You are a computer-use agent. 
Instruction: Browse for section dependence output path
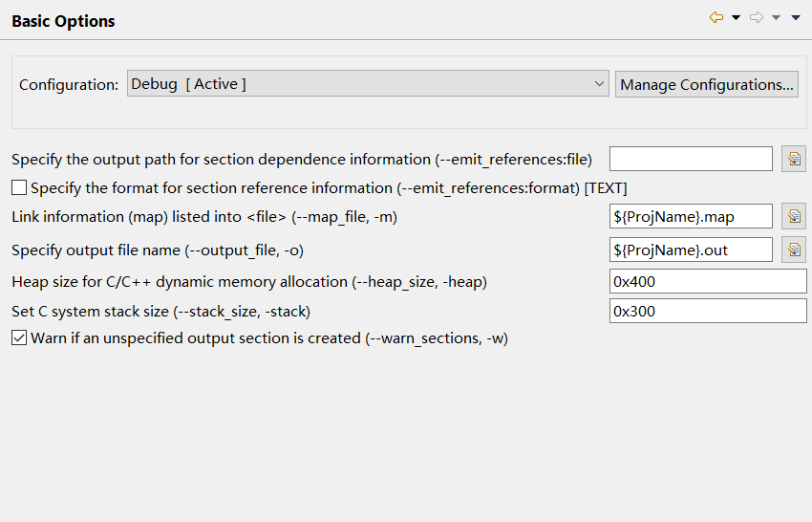pos(794,159)
